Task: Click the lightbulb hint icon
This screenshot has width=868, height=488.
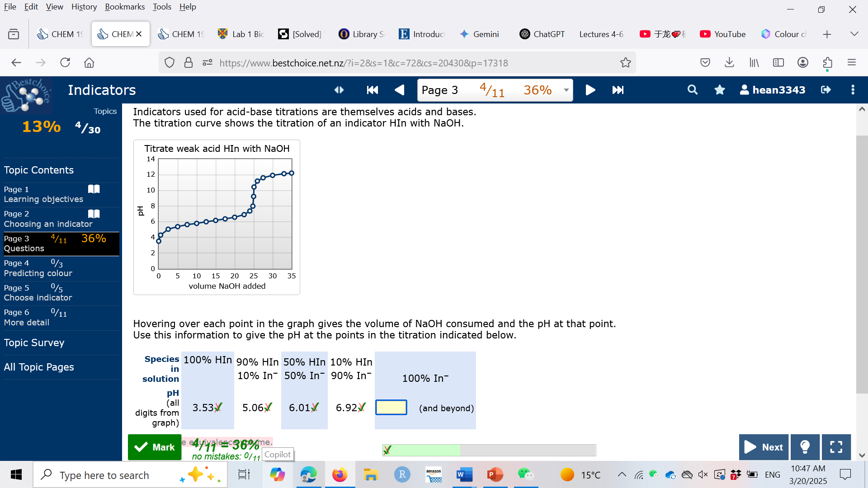Action: (x=804, y=447)
